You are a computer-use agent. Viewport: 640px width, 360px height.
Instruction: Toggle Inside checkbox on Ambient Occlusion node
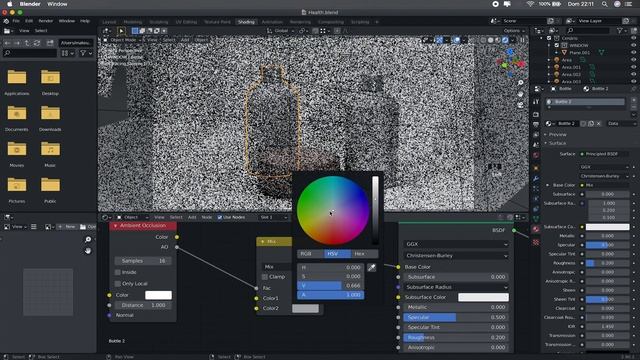118,272
